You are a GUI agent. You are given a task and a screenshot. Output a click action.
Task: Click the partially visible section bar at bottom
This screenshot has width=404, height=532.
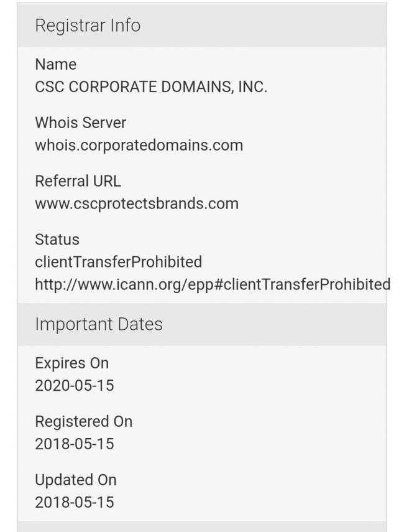(x=201, y=527)
